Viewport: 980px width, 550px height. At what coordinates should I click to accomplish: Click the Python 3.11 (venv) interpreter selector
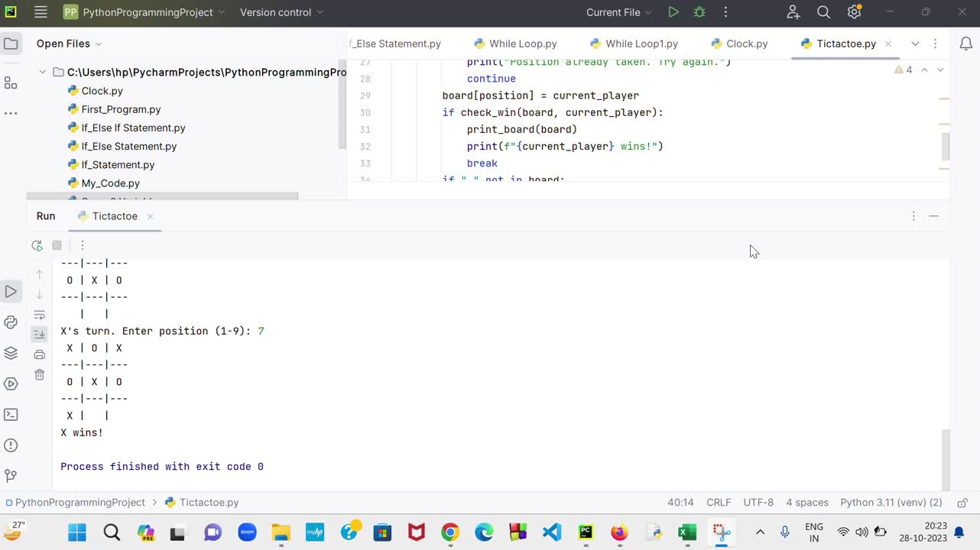pyautogui.click(x=891, y=503)
